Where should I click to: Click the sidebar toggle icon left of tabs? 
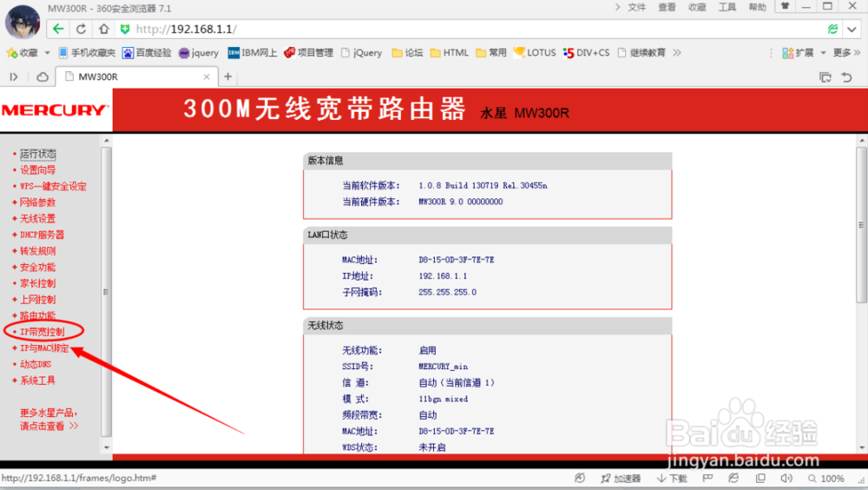[x=14, y=76]
